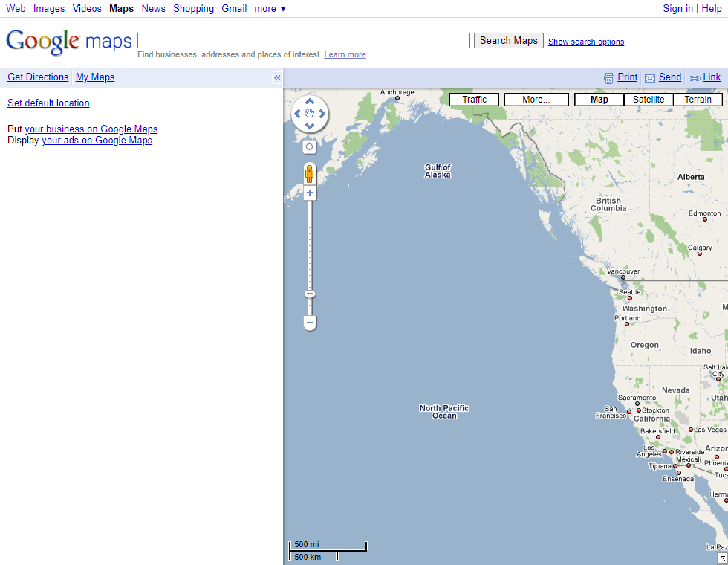The image size is (728, 565).
Task: Click the Vancouver city marker
Action: [623, 277]
